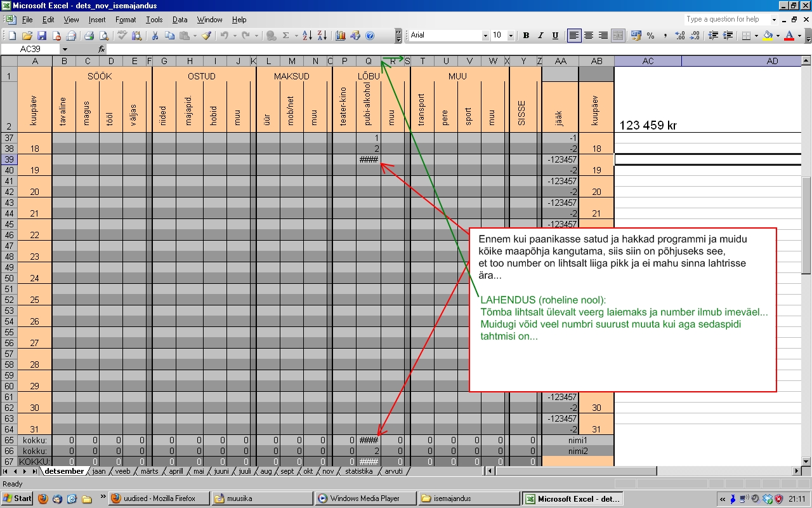Toggle Underline formatting
This screenshot has height=508, width=812.
click(555, 36)
